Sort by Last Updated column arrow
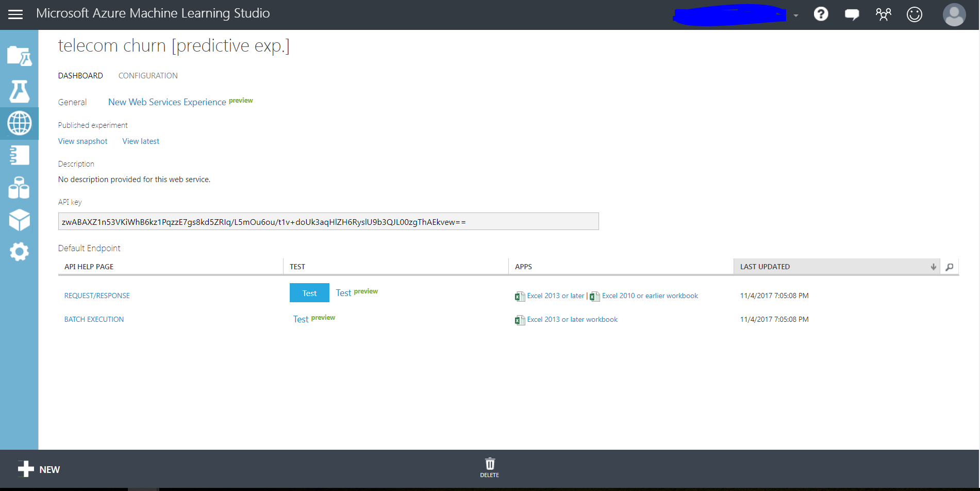 (933, 267)
